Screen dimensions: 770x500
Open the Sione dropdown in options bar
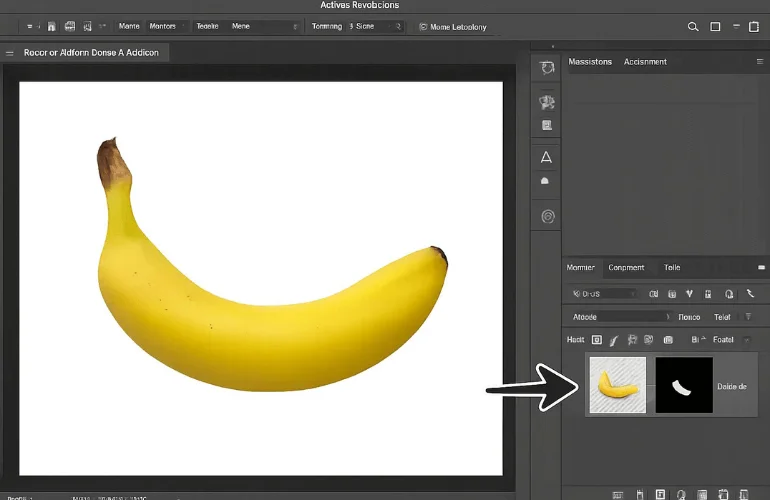[375, 26]
